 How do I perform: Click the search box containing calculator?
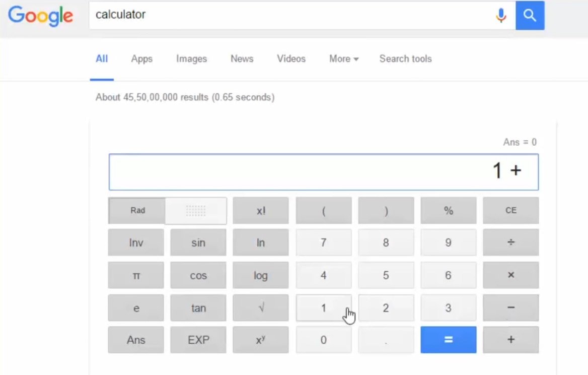292,15
